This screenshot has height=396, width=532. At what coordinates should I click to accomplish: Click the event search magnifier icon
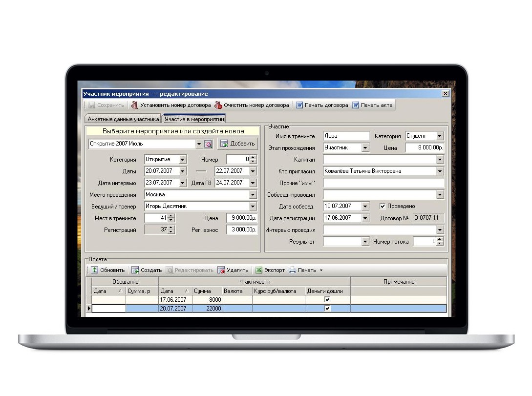[208, 144]
